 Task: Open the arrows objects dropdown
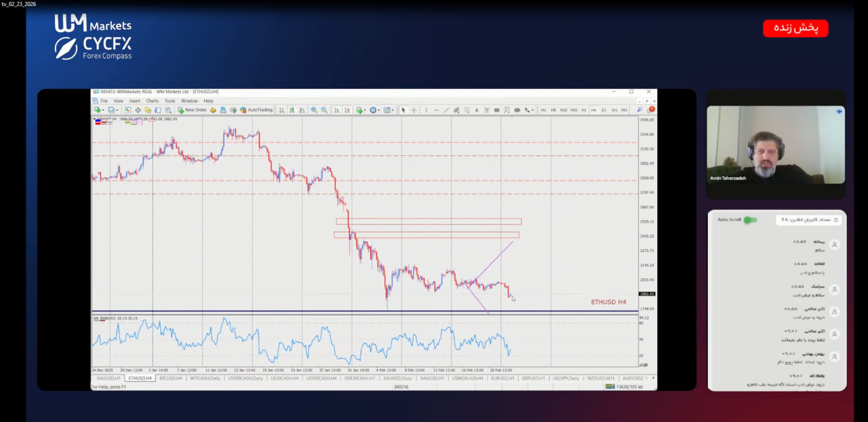pos(529,110)
